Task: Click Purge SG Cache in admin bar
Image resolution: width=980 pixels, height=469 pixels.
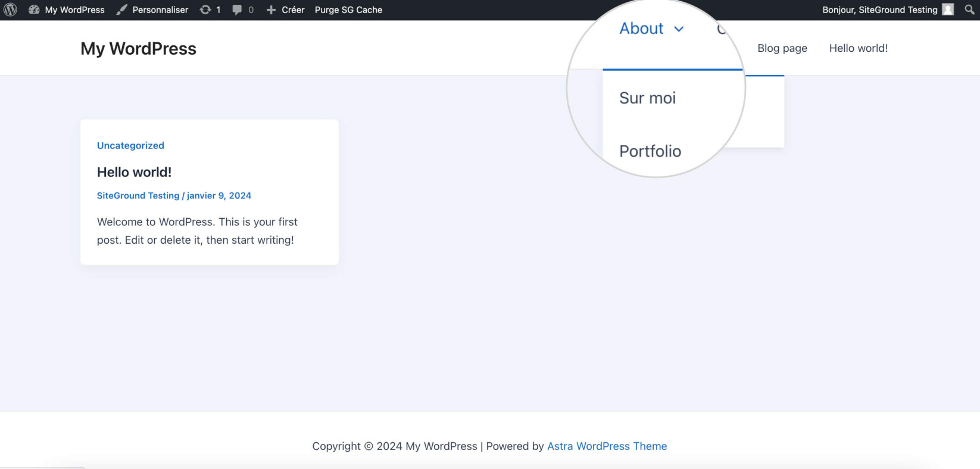Action: [348, 10]
